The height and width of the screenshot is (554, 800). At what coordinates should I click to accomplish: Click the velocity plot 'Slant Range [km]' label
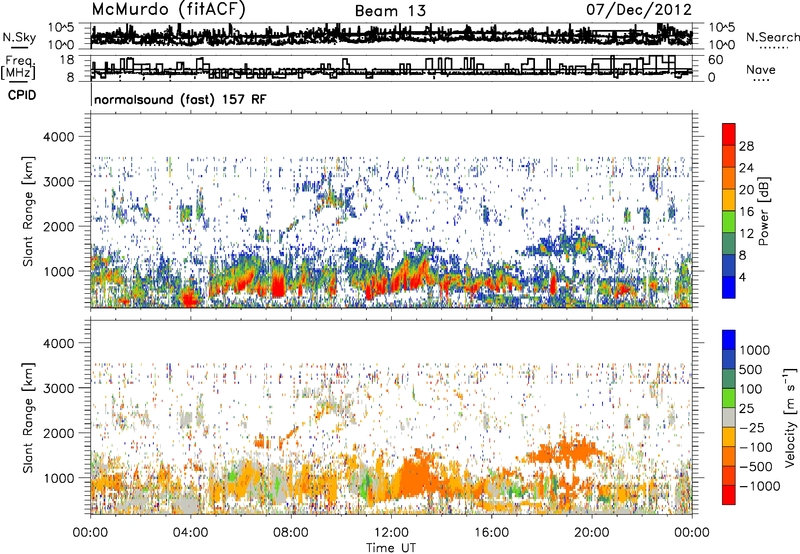(x=28, y=417)
